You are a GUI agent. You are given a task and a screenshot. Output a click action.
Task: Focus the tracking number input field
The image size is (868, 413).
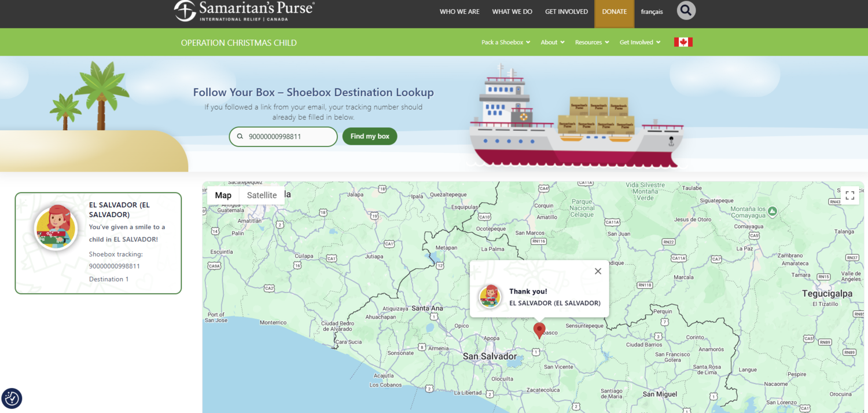[x=283, y=137]
